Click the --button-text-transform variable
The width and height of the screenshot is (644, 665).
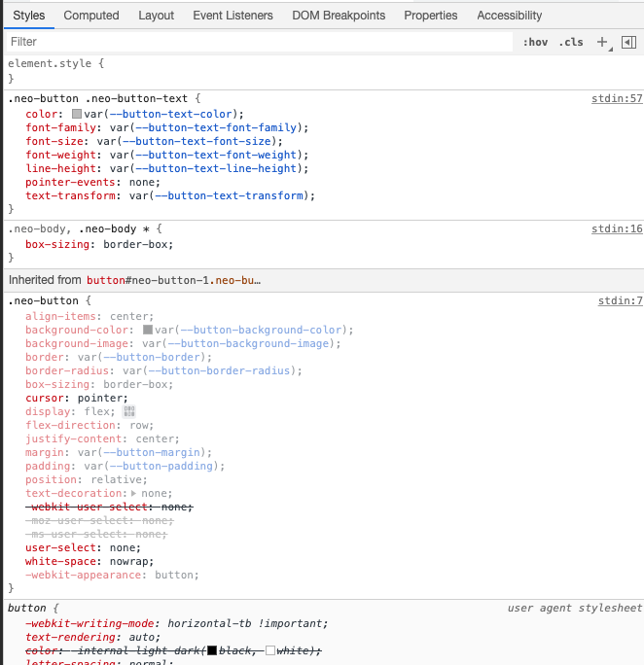[x=229, y=195]
